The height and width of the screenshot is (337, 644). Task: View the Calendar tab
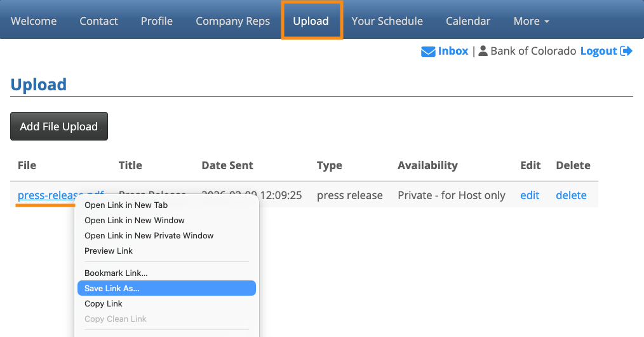[468, 21]
